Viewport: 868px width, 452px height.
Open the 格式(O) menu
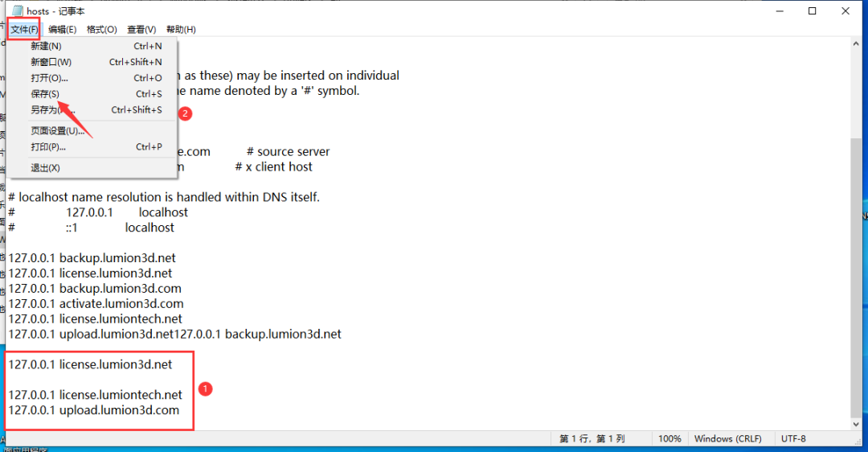point(101,30)
